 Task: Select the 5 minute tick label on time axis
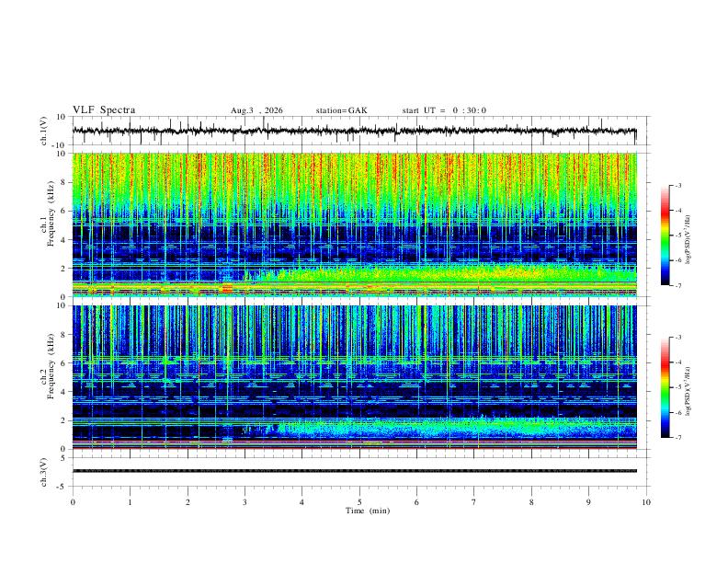pyautogui.click(x=359, y=502)
